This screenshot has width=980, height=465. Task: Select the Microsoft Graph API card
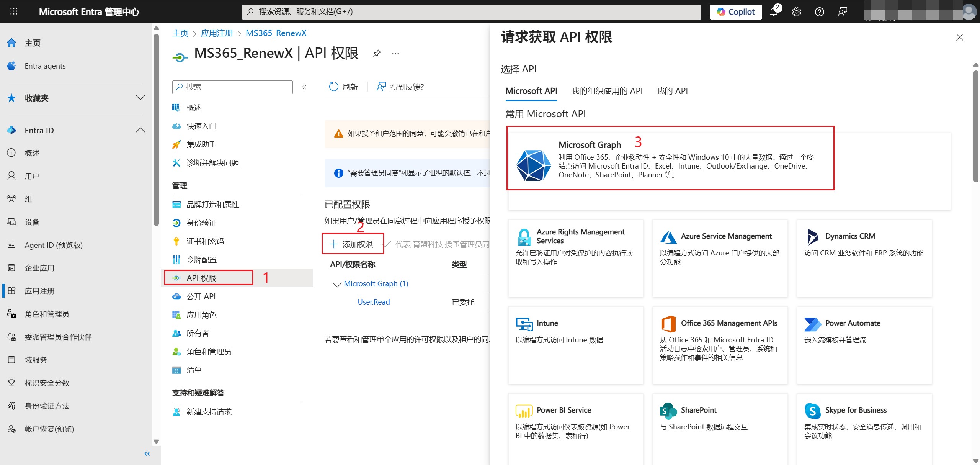click(729, 171)
